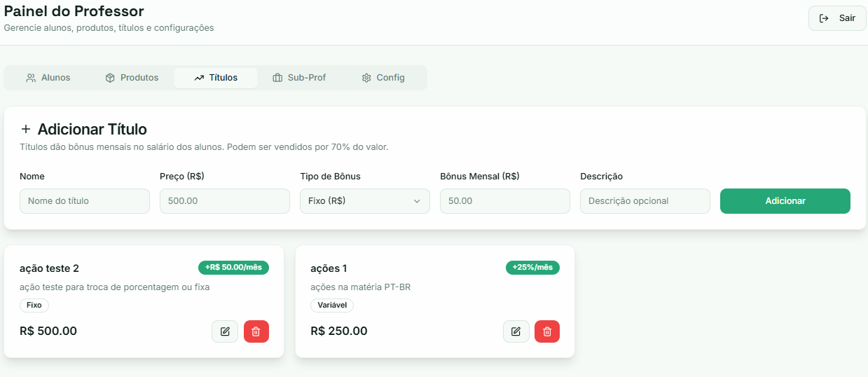Click the Sair logout button
Viewport: 868px width, 377px height.
point(836,18)
